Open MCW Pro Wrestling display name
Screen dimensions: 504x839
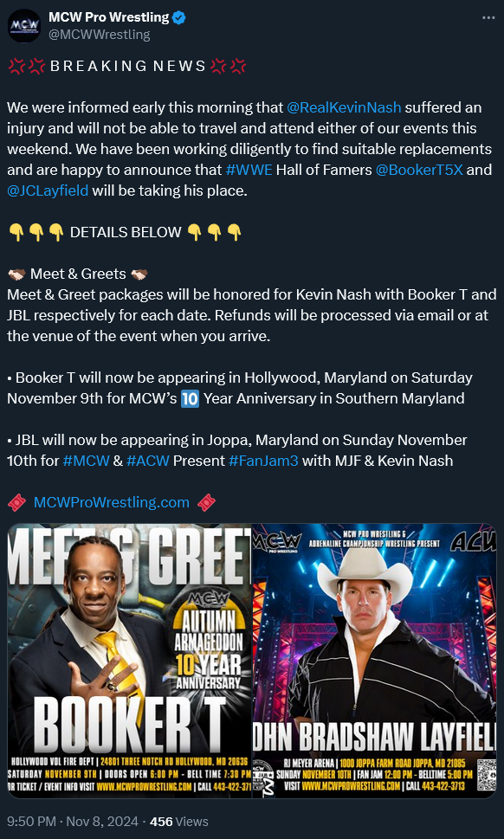click(x=108, y=17)
